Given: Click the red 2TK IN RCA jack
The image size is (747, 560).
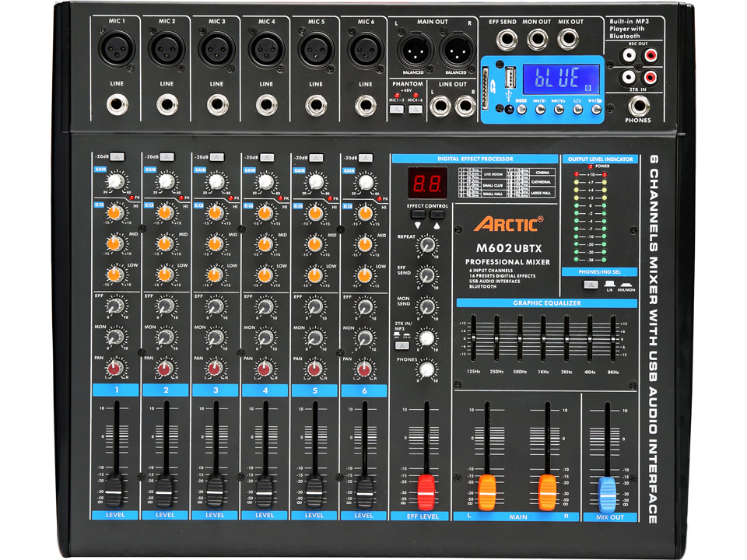Looking at the screenshot, I should (651, 77).
